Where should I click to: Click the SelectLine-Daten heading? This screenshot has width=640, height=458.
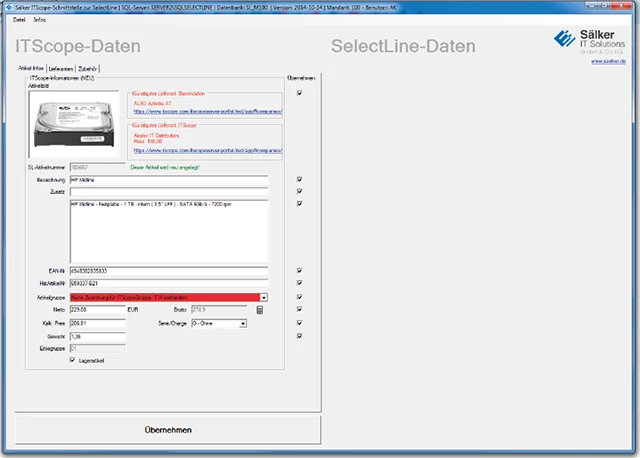click(x=403, y=46)
